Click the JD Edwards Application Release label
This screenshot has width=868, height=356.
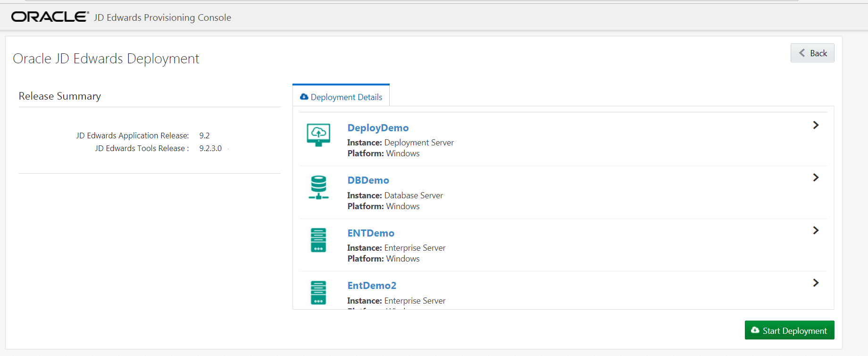coord(133,136)
